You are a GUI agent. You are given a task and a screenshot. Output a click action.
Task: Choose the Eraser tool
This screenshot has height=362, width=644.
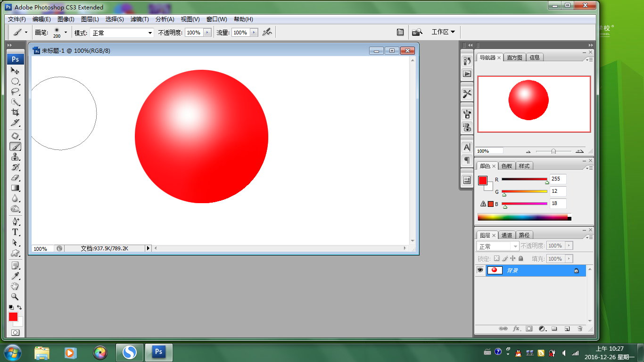[x=15, y=178]
